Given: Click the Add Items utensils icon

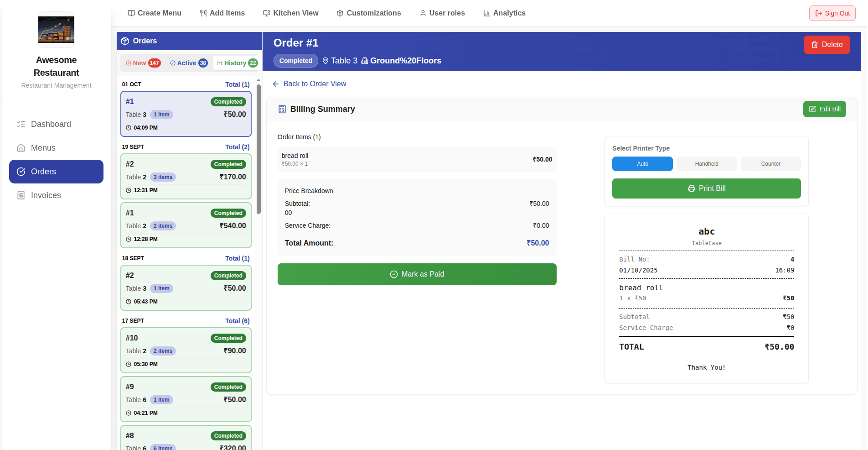Looking at the screenshot, I should click(x=203, y=13).
